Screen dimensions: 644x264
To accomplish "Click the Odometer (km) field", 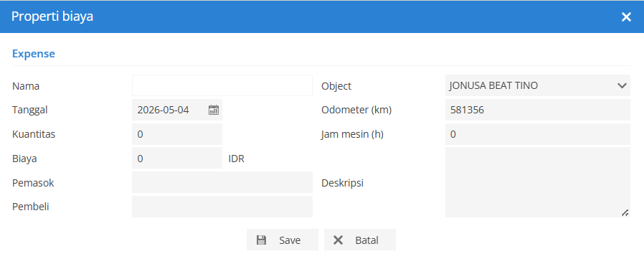I will [538, 110].
